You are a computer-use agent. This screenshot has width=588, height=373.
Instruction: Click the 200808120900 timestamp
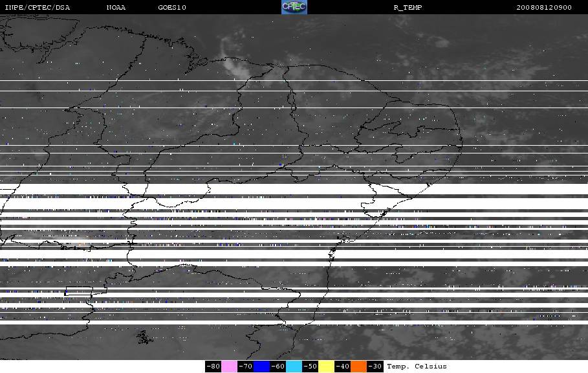coord(544,8)
